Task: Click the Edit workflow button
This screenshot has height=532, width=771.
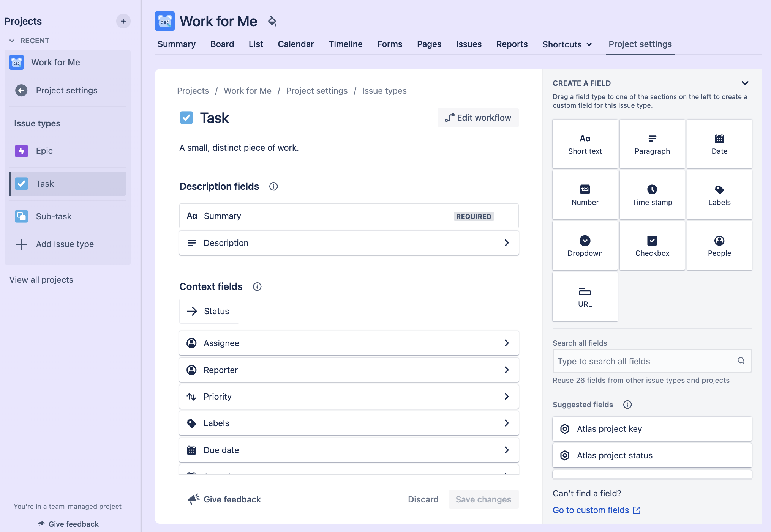Action: (x=478, y=118)
